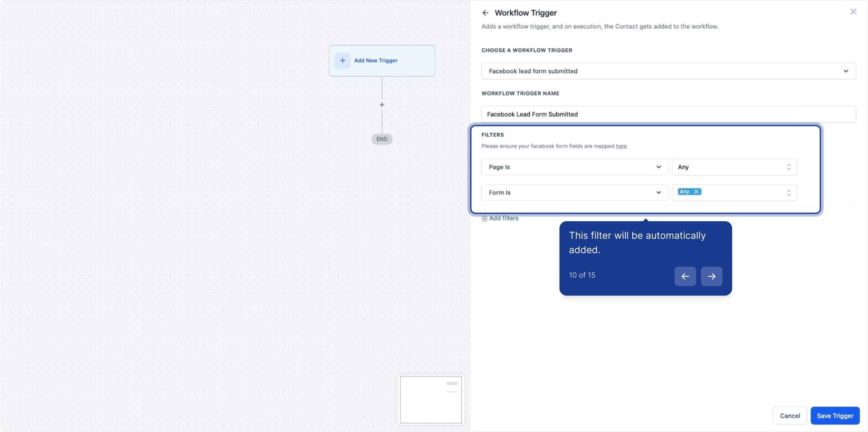Click the Add filters plus icon
Screen dimensions: 868x432
point(484,218)
